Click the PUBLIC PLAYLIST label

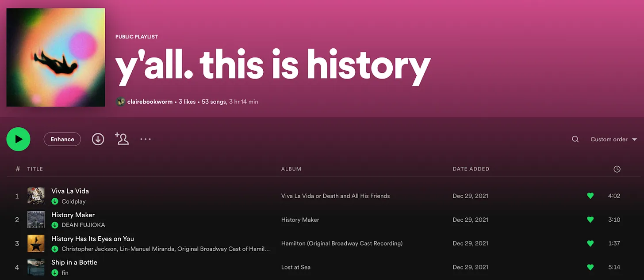click(137, 37)
